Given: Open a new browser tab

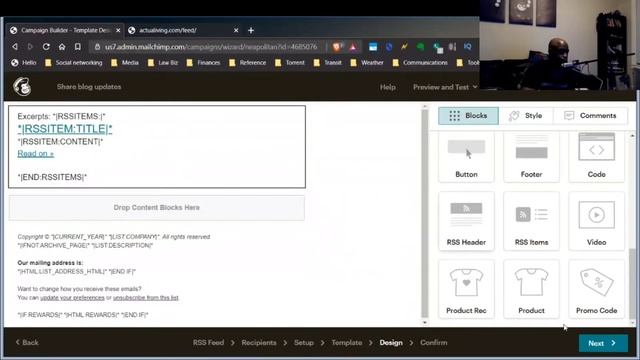Looking at the screenshot, I should coord(251,30).
